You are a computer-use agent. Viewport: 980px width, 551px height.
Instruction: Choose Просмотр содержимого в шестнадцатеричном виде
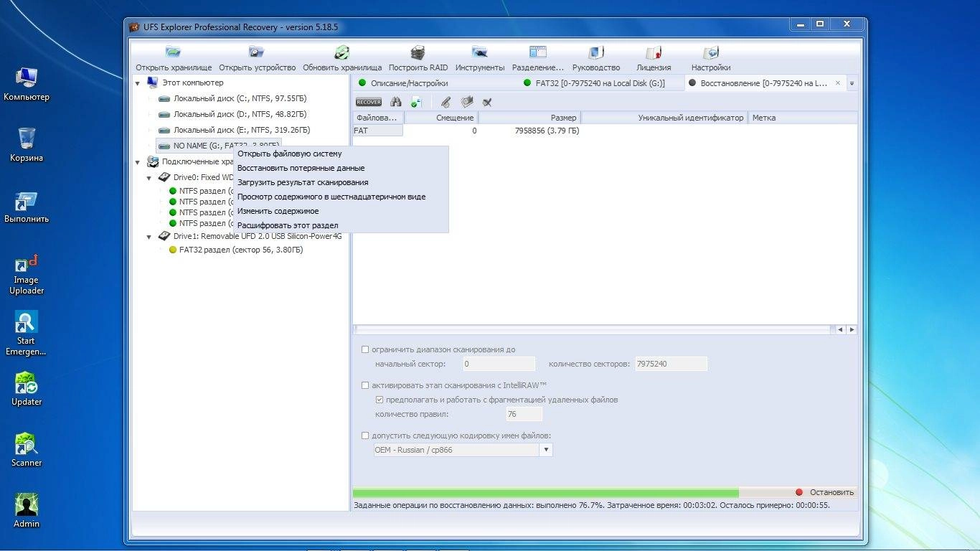[341, 197]
